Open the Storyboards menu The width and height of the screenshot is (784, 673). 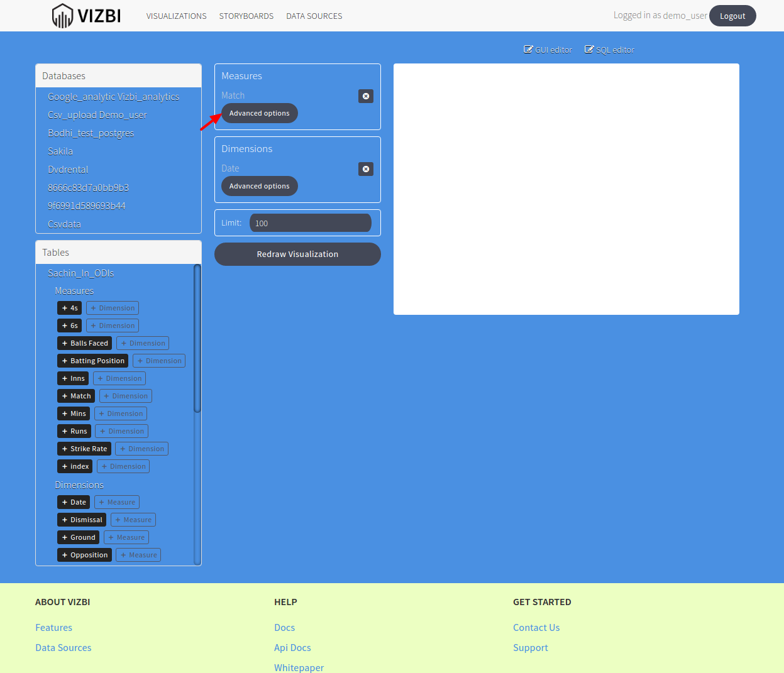point(246,16)
